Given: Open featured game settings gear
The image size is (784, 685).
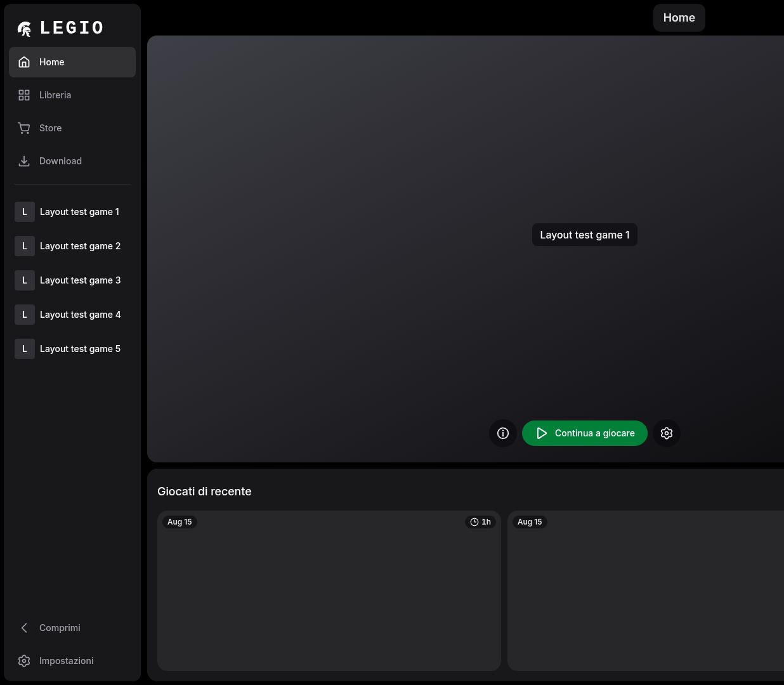Looking at the screenshot, I should 667,433.
